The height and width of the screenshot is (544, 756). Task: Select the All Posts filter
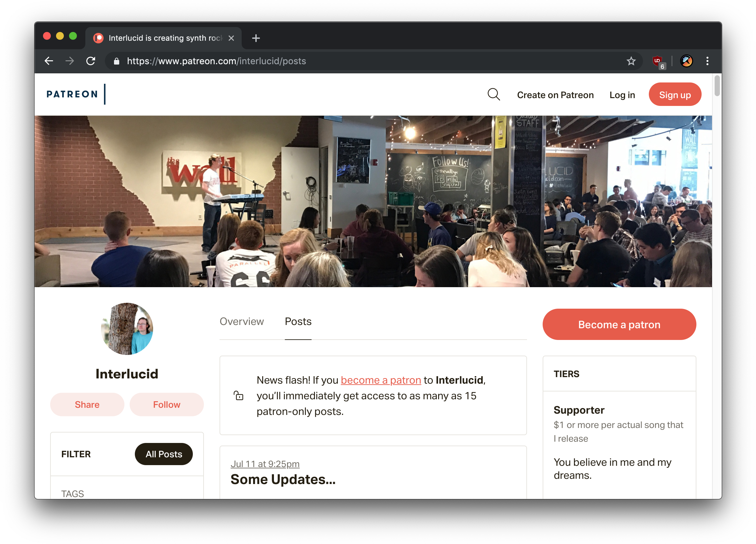(164, 454)
